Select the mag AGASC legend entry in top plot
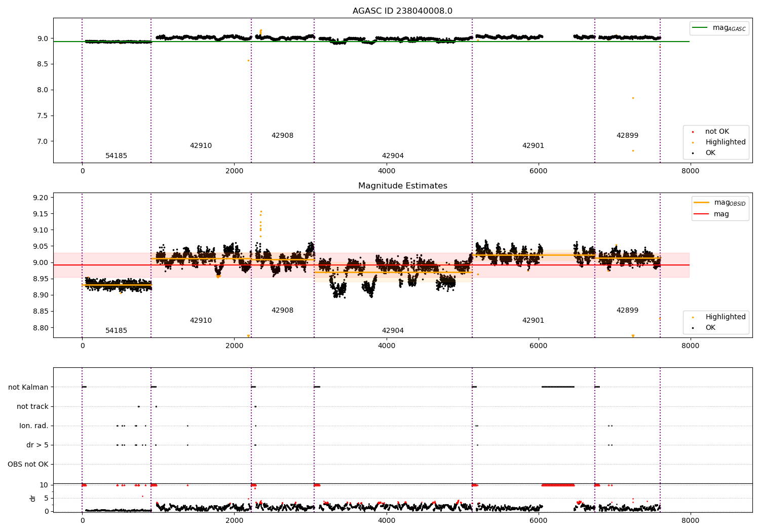760x532 pixels. tap(719, 28)
